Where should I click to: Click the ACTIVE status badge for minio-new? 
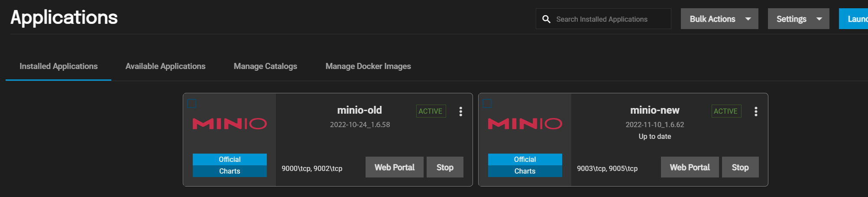pyautogui.click(x=726, y=111)
